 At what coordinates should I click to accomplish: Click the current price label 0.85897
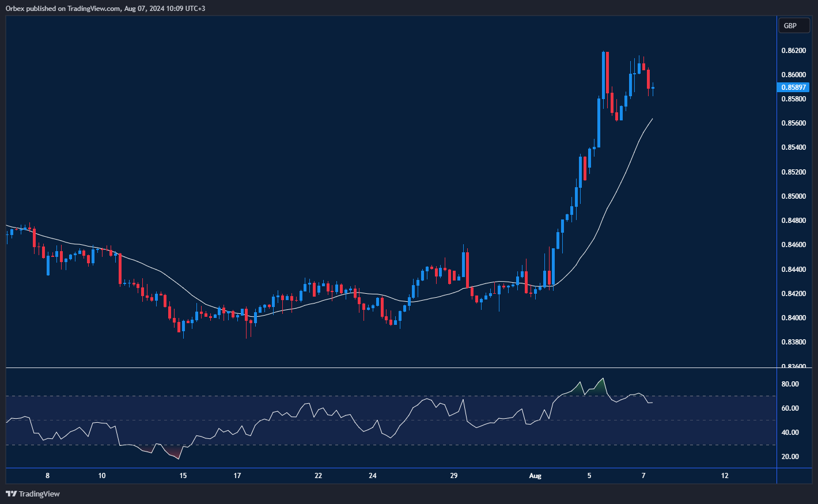coord(793,88)
